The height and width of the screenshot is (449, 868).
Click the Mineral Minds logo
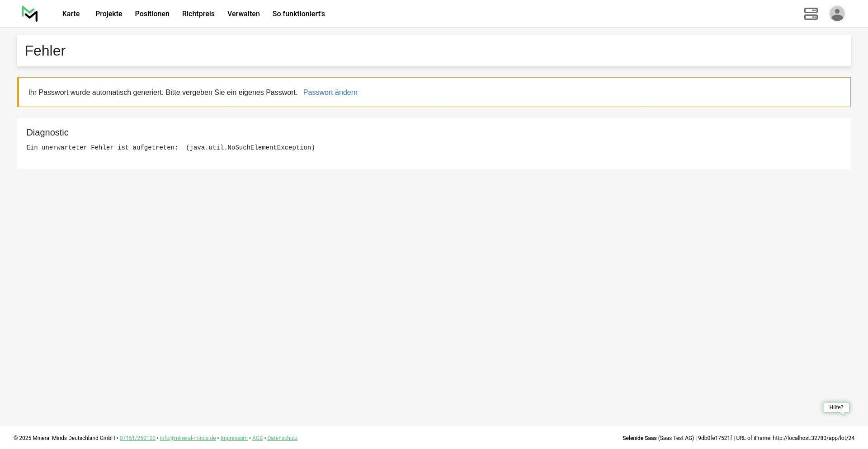[30, 14]
